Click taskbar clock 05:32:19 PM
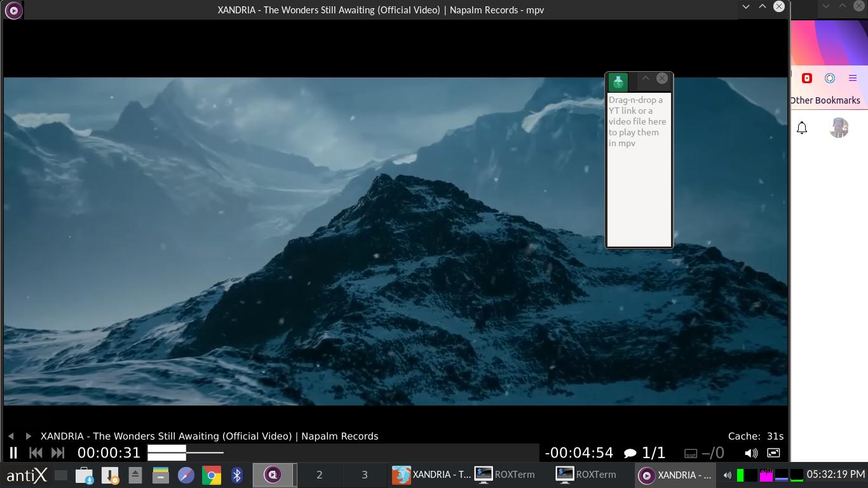 (836, 475)
